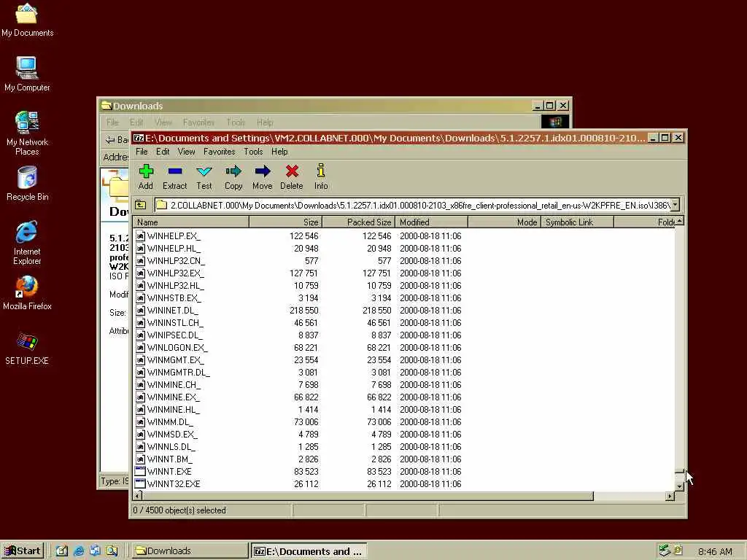747x560 pixels.
Task: Select the WINHSTB.EX_ file row
Action: (x=404, y=298)
